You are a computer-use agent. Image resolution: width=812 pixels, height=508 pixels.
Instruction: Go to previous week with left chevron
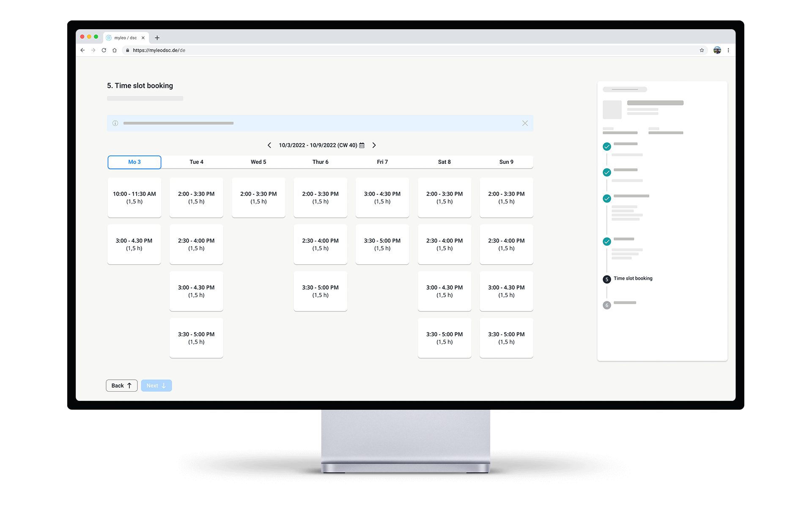click(269, 145)
